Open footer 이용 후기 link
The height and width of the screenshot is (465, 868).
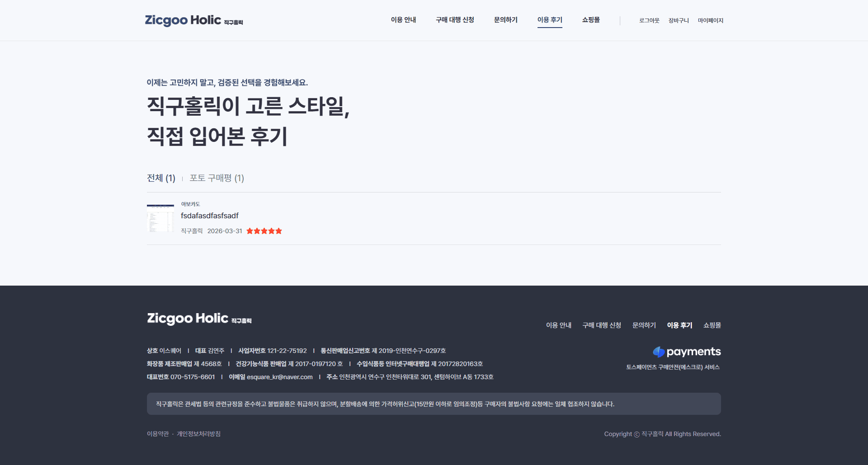click(x=679, y=325)
